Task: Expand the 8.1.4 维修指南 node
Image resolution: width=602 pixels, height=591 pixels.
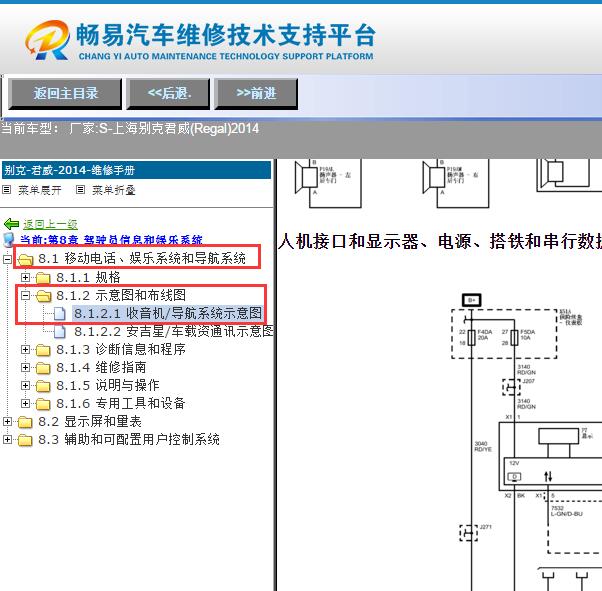Action: (25, 368)
